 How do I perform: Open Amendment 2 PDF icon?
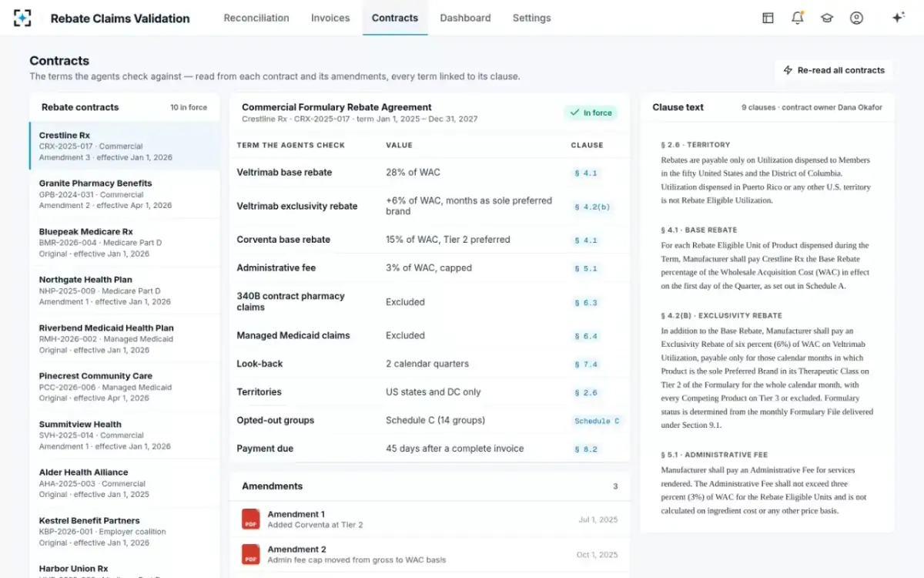click(251, 554)
